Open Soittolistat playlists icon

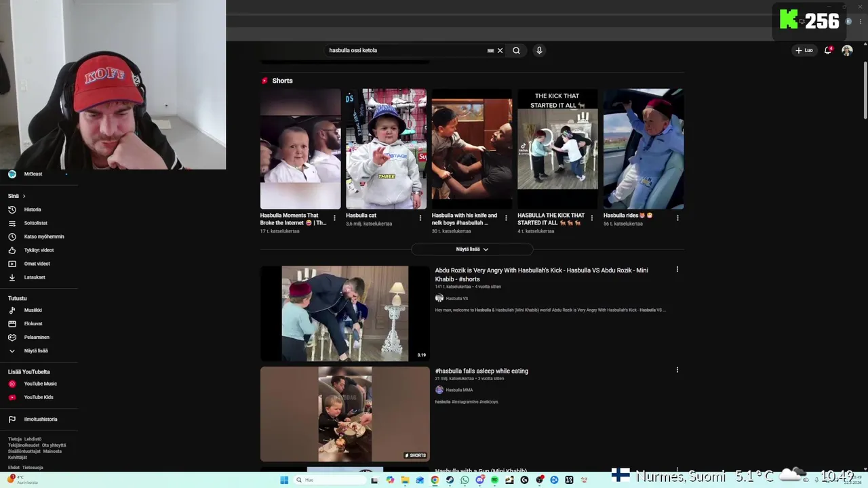pyautogui.click(x=12, y=223)
